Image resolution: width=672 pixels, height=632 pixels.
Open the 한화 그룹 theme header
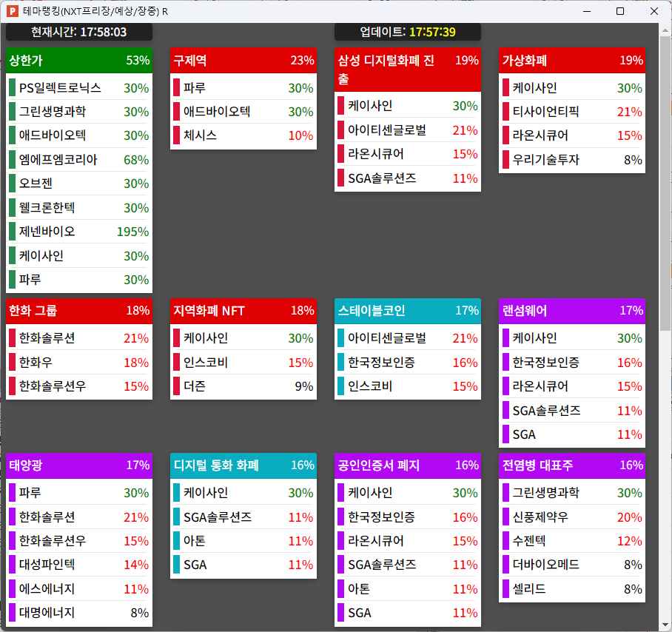(79, 311)
